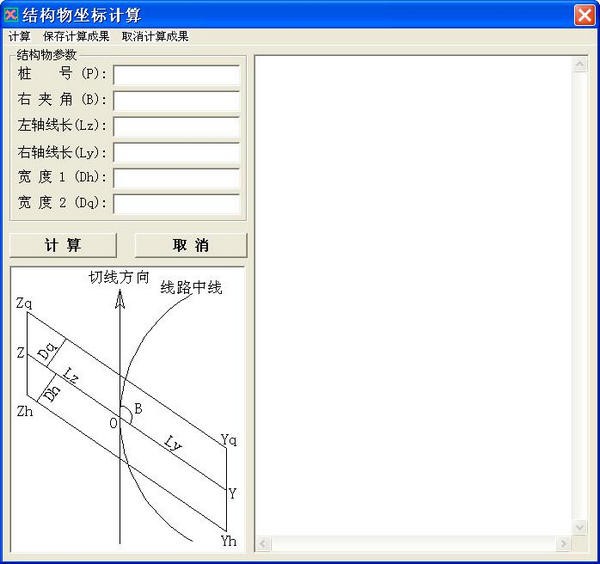Click the results pane scroll-up arrow
Viewport: 600px width, 564px height.
580,65
